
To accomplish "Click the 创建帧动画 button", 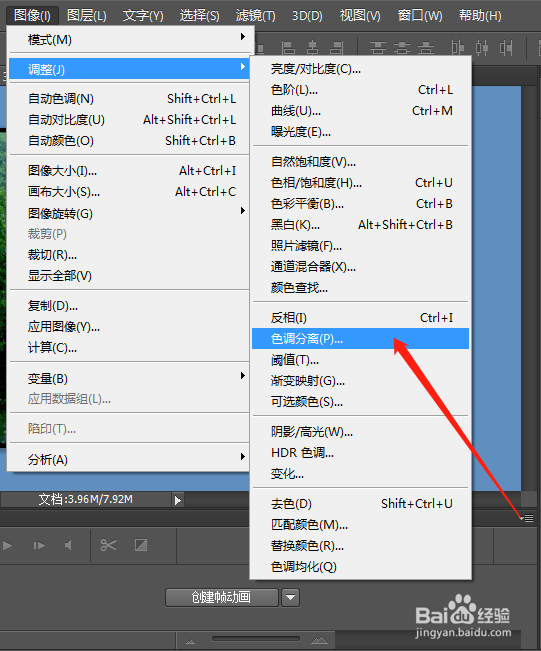I will 222,597.
